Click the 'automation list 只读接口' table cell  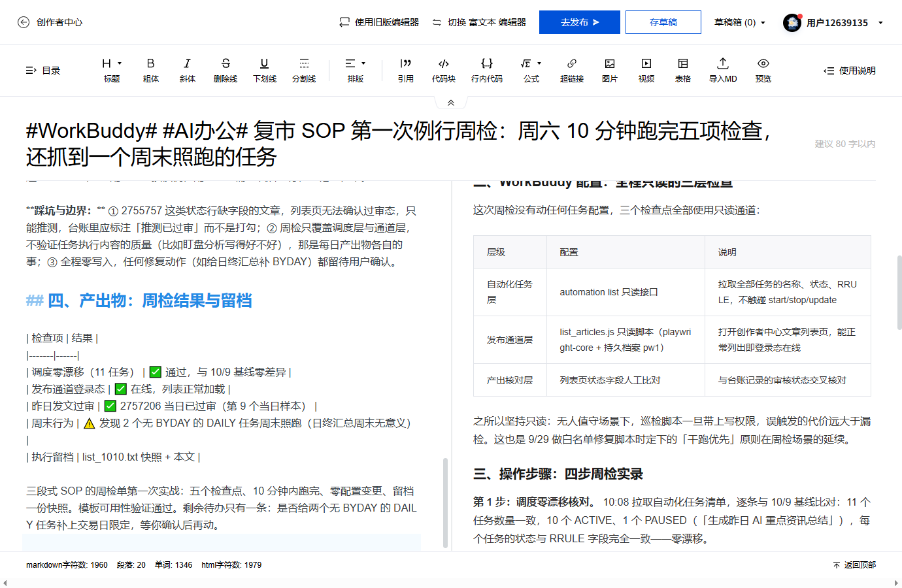pos(626,292)
